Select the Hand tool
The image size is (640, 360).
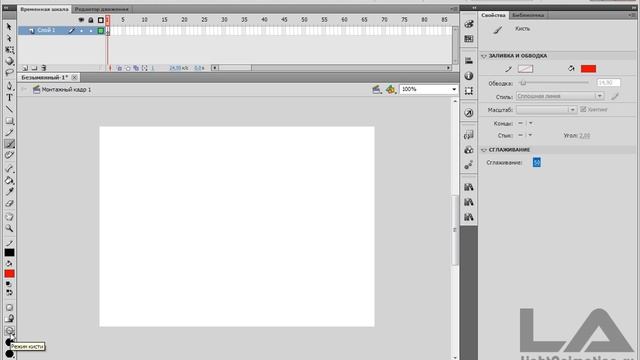9,217
